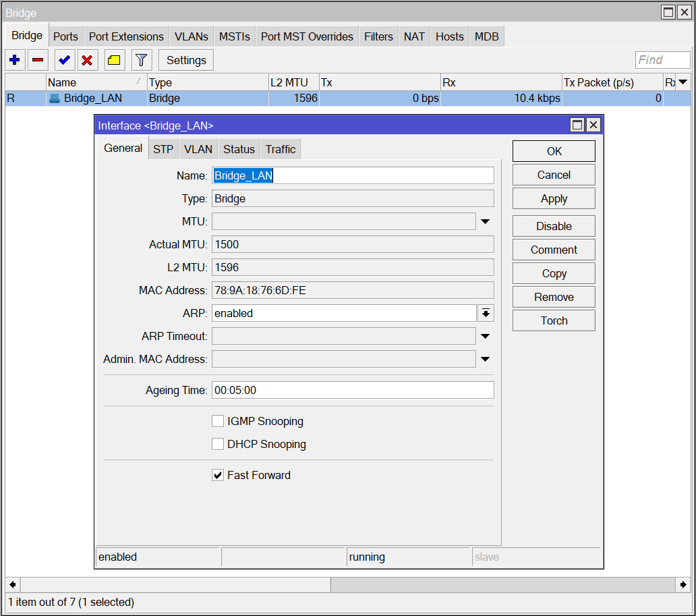The width and height of the screenshot is (696, 616).
Task: Click the blue checkmark Enable icon
Action: click(64, 60)
